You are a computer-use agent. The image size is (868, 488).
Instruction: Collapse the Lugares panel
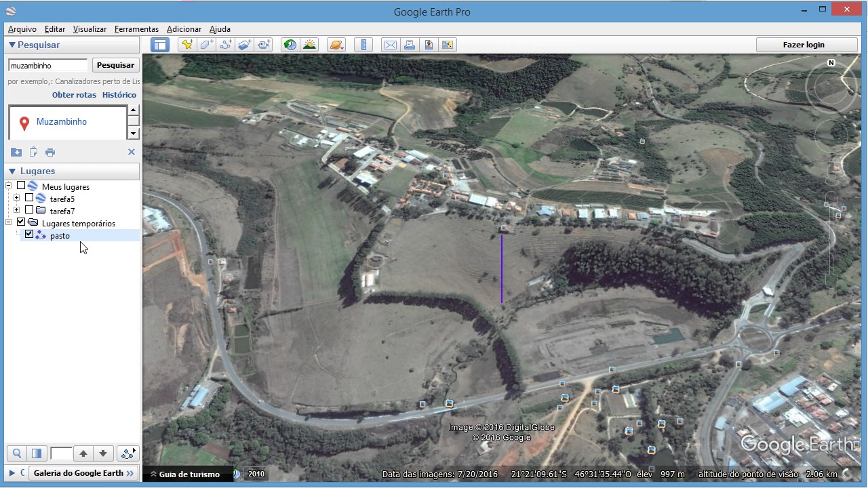pos(12,171)
